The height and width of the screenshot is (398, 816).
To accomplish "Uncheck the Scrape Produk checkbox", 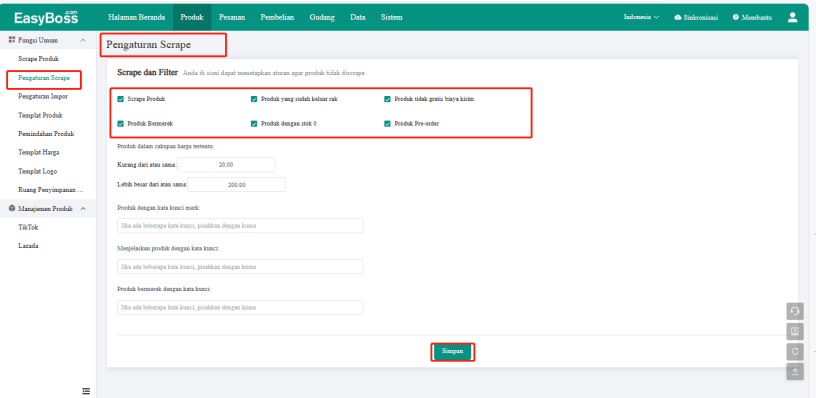I will 121,99.
